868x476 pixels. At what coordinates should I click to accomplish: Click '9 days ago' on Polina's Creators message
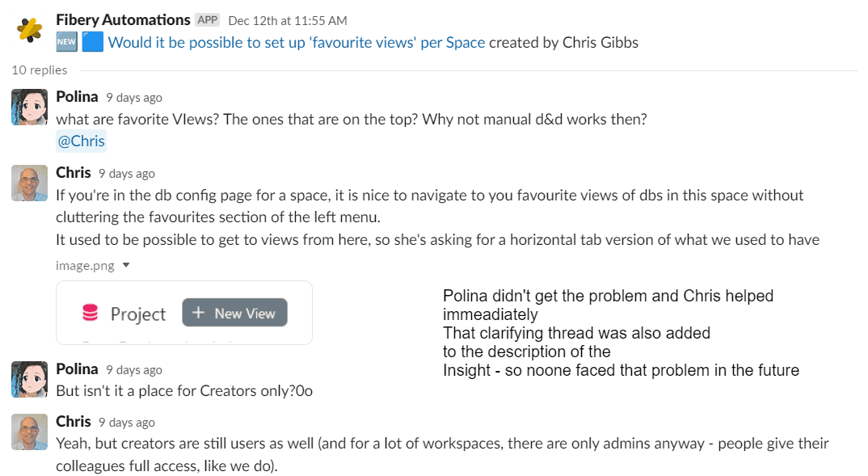(x=134, y=369)
